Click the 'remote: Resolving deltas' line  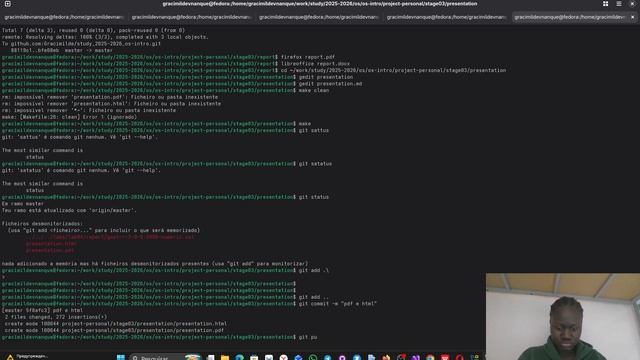[x=105, y=37]
